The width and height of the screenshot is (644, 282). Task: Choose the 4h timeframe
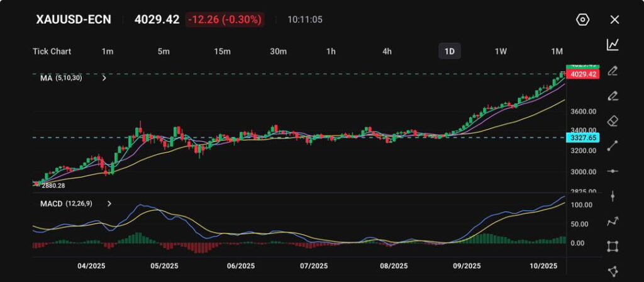[x=387, y=51]
